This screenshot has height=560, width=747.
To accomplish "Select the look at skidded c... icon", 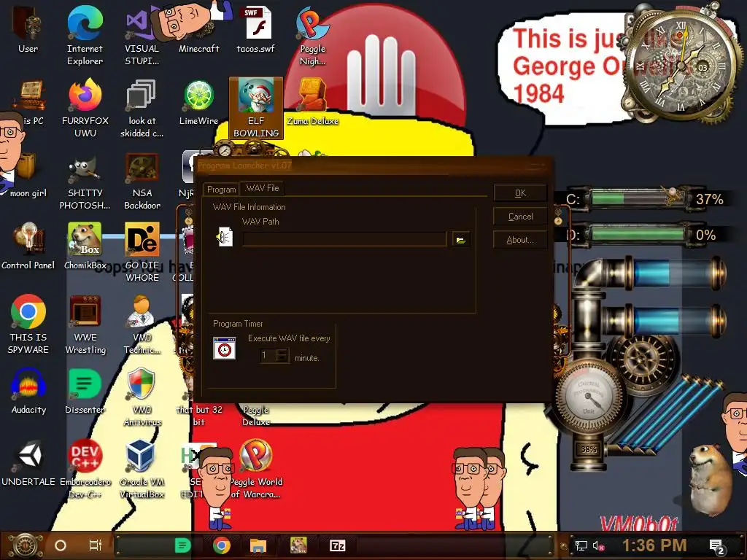I will [x=142, y=108].
